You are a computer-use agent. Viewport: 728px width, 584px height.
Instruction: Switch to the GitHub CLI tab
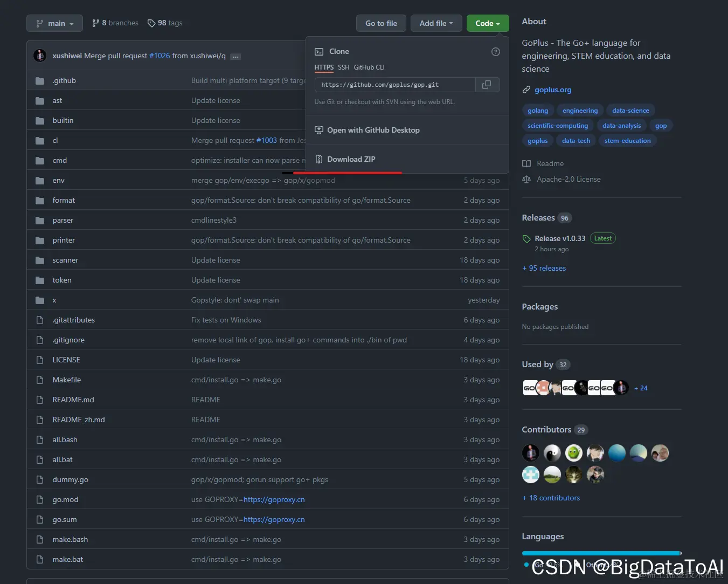(x=369, y=67)
